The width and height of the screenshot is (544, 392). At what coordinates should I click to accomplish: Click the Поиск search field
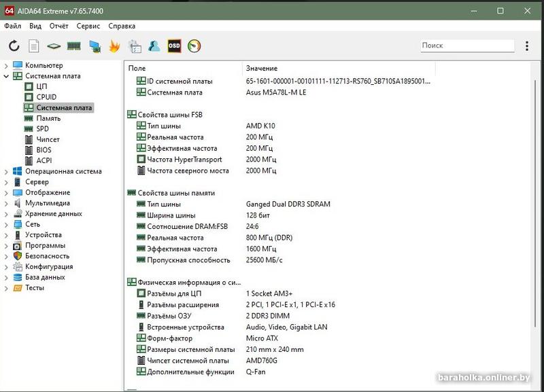466,46
